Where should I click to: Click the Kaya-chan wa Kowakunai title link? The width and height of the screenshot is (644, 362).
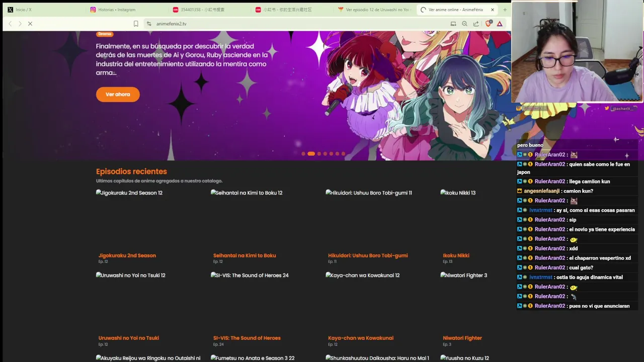[361, 338]
